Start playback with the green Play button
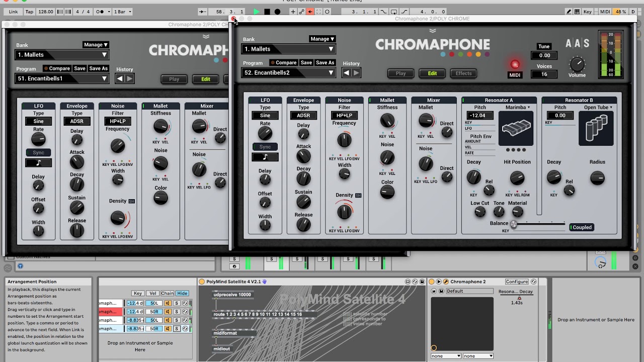 click(x=257, y=12)
